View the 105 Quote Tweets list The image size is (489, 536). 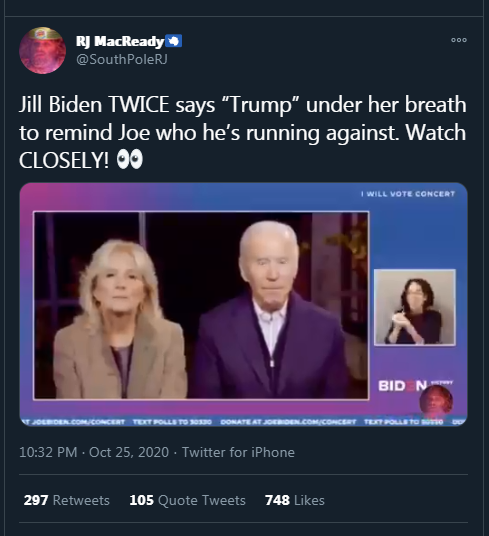[187, 500]
